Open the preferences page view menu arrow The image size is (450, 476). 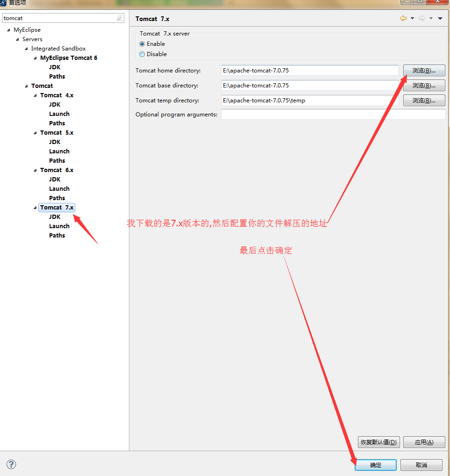440,18
